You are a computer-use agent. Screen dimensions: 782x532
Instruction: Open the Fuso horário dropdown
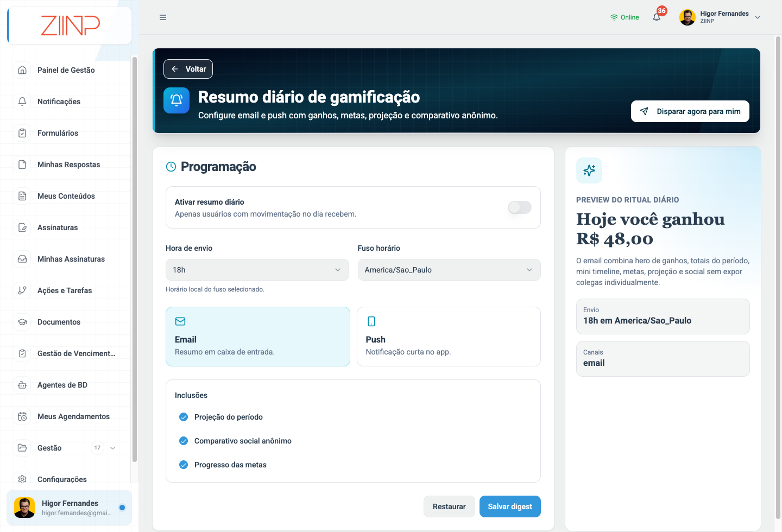(x=449, y=270)
